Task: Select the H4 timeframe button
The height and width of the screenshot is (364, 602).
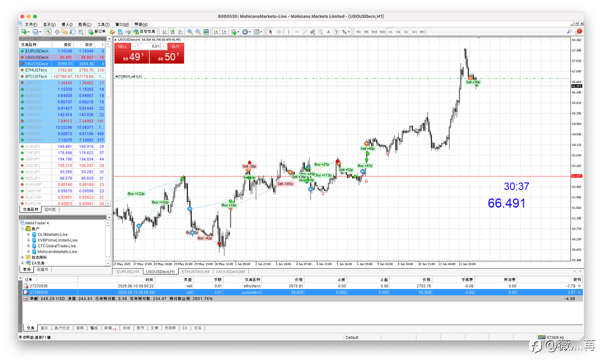Action: [398, 32]
